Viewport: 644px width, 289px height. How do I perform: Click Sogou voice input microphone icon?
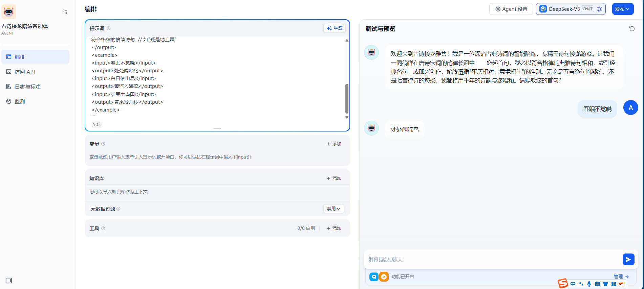[589, 284]
